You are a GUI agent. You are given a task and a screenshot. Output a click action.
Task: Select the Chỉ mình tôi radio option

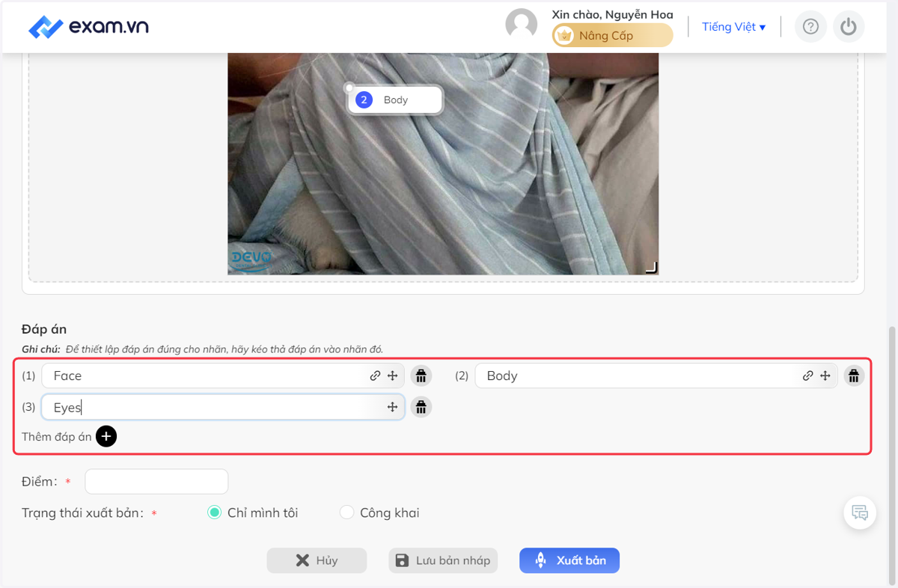tap(214, 512)
